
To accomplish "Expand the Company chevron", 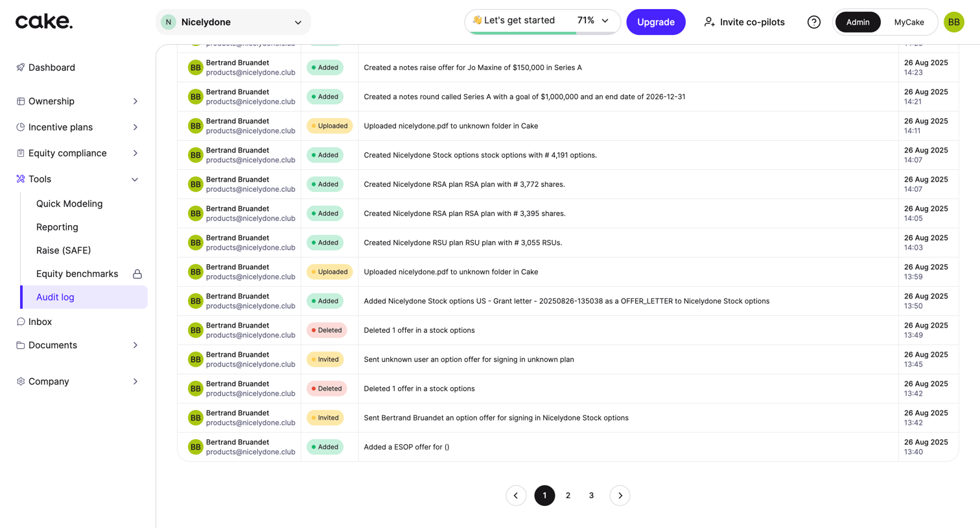I will coord(135,381).
